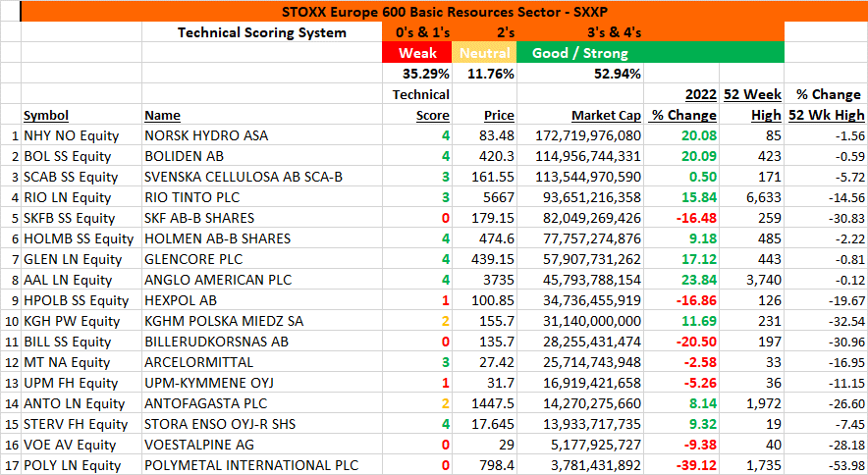Select KGHM market cap 31,140,000,000
The width and height of the screenshot is (868, 475).
pyautogui.click(x=580, y=321)
